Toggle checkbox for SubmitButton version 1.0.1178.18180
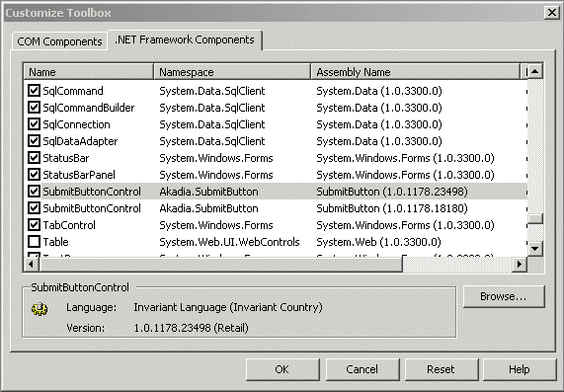 34,208
